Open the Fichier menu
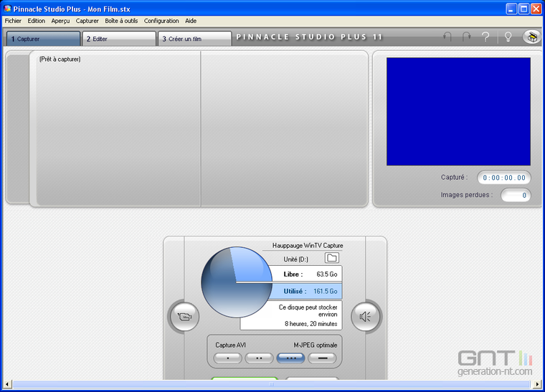The height and width of the screenshot is (392, 545). tap(13, 21)
